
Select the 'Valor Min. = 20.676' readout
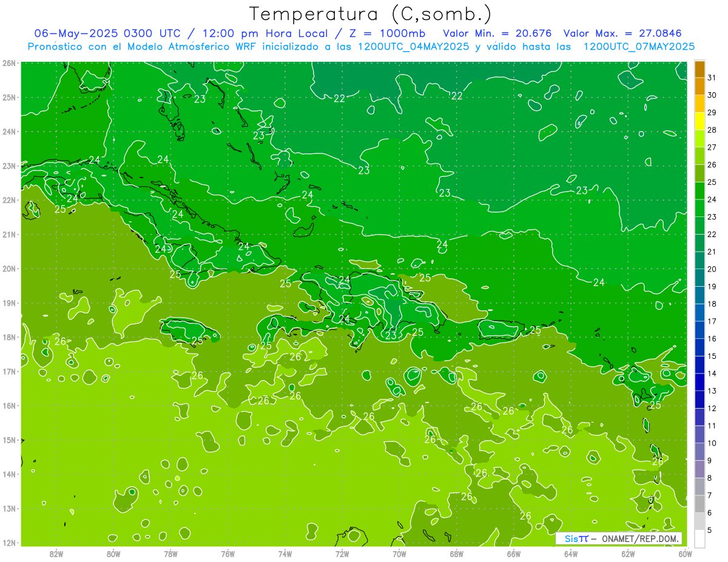click(497, 33)
